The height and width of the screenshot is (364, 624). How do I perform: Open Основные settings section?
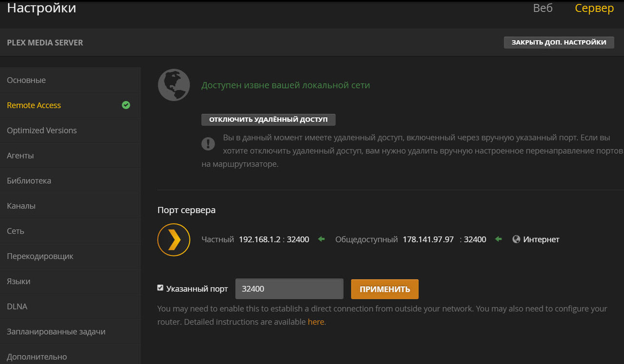pos(26,80)
